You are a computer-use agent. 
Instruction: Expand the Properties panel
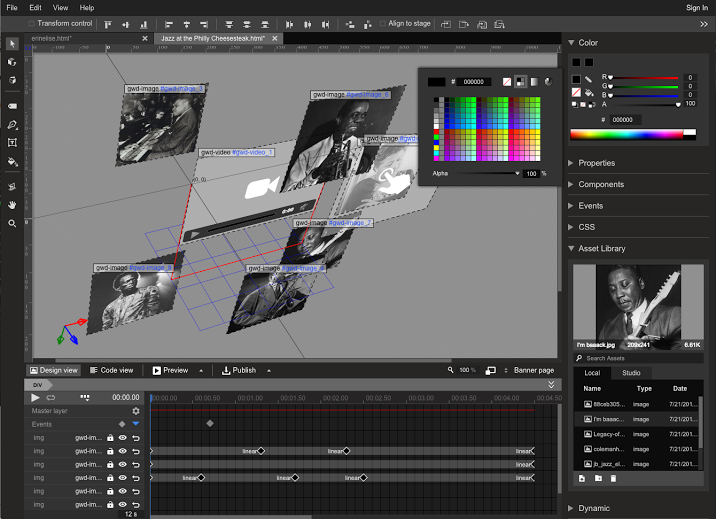(x=571, y=163)
